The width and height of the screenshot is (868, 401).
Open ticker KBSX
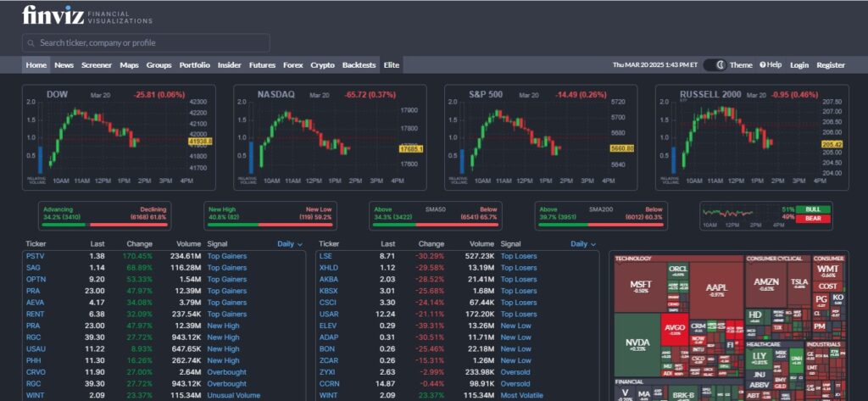[328, 291]
